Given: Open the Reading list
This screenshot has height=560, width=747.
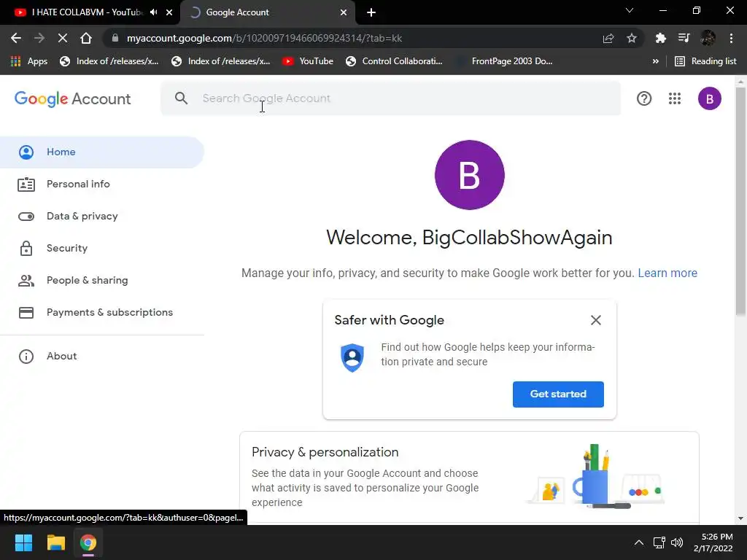Looking at the screenshot, I should point(705,61).
